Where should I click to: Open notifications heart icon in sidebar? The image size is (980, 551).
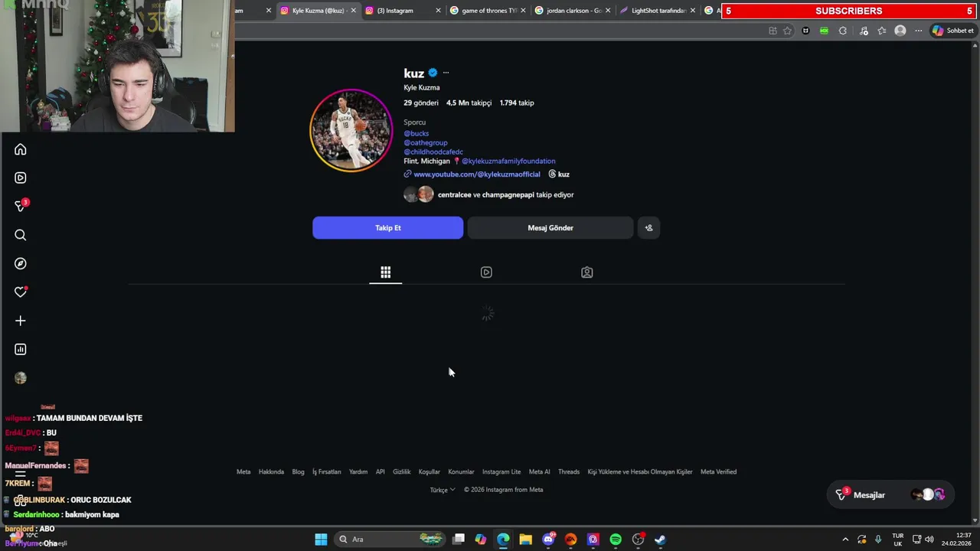pos(21,292)
